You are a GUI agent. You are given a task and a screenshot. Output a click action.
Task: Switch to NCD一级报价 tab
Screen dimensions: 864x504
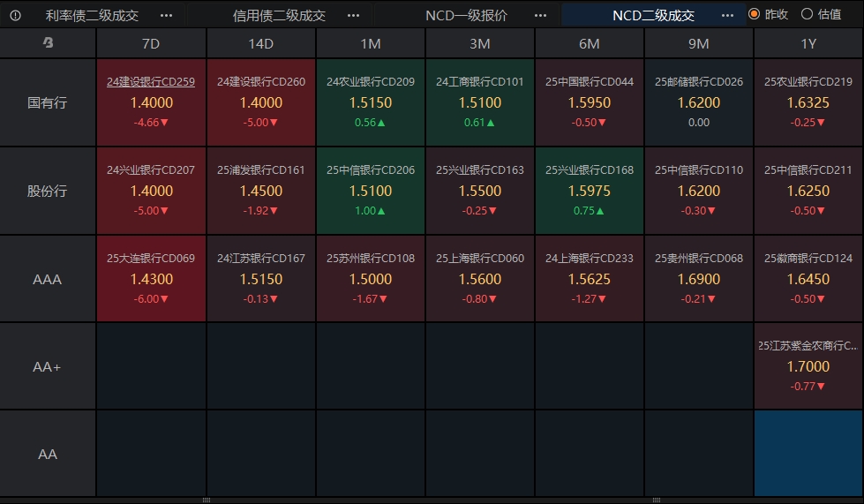click(466, 15)
